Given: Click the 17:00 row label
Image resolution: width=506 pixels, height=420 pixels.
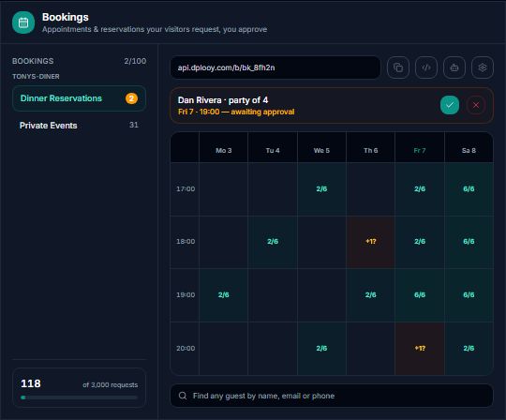Looking at the screenshot, I should (186, 188).
